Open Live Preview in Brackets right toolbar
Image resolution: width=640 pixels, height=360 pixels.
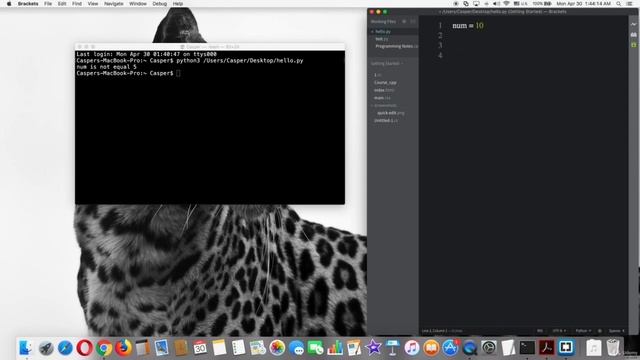633,24
